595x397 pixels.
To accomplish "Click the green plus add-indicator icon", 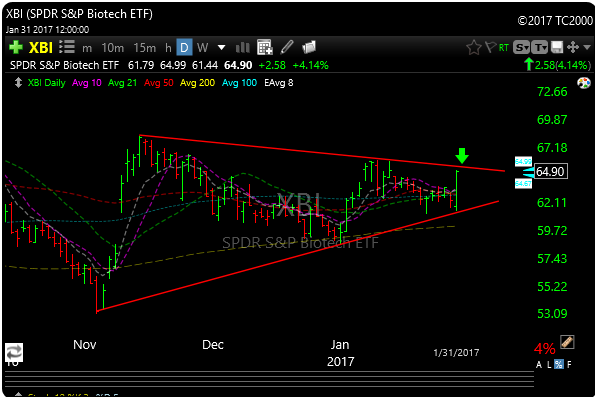I will (16, 47).
